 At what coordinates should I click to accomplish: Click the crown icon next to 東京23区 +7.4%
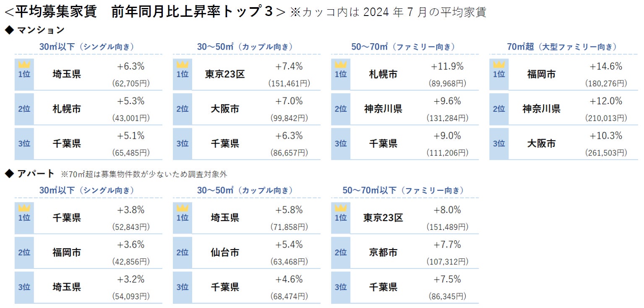tap(182, 65)
